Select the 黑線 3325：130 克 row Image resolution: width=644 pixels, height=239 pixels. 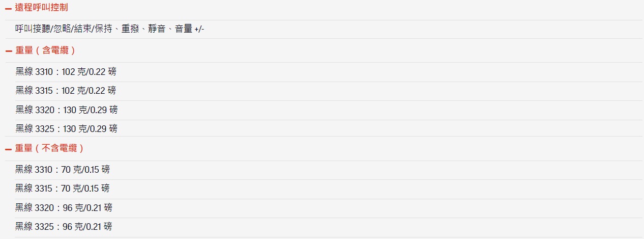(329, 128)
